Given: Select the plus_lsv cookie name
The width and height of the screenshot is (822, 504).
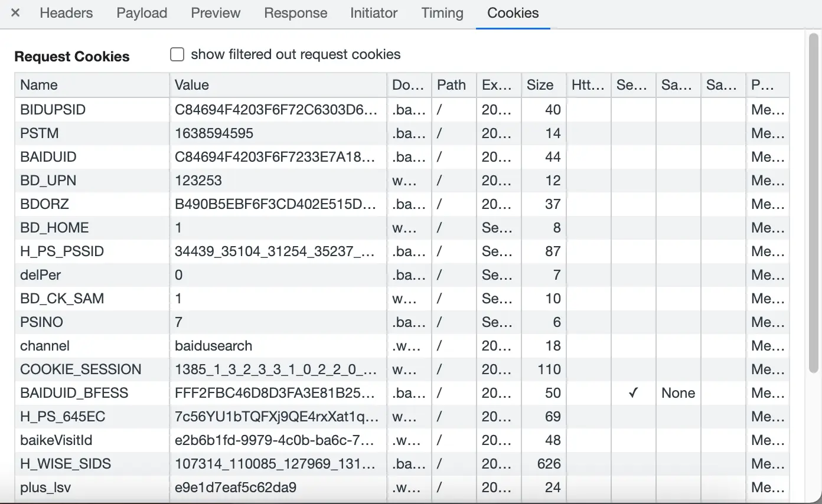Looking at the screenshot, I should [x=45, y=487].
